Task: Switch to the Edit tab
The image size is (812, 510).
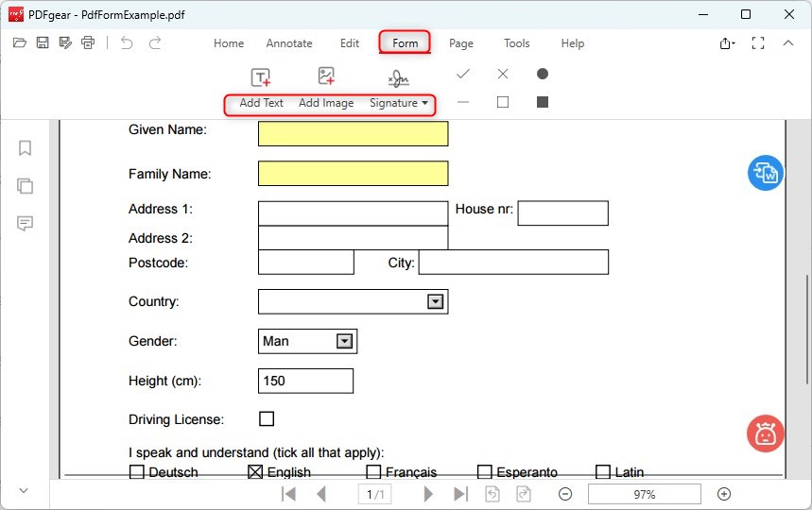Action: [x=350, y=43]
